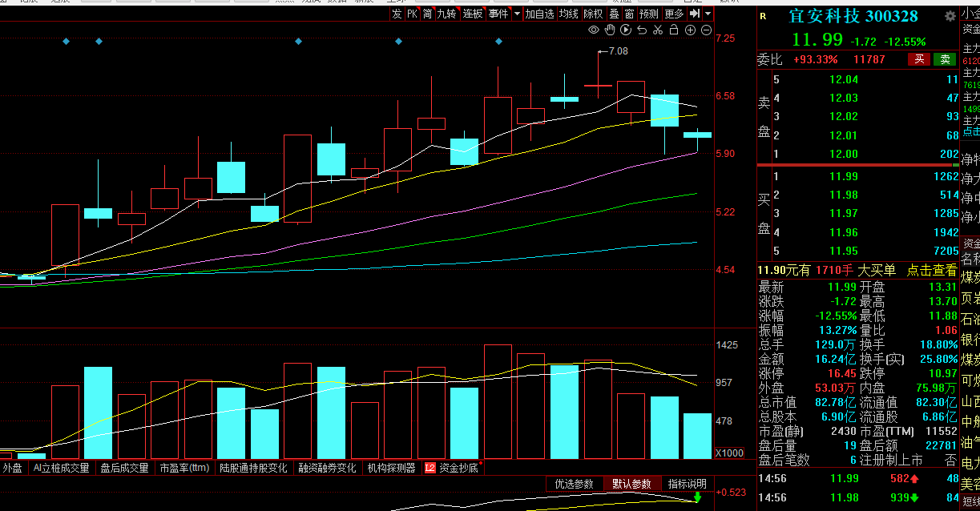Click the 7.08 high price candlestick marker
This screenshot has height=511, width=980.
618,50
